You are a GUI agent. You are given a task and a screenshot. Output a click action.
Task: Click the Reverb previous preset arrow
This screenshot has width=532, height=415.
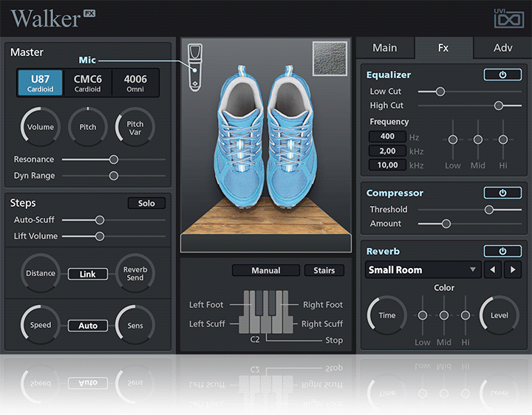click(493, 270)
